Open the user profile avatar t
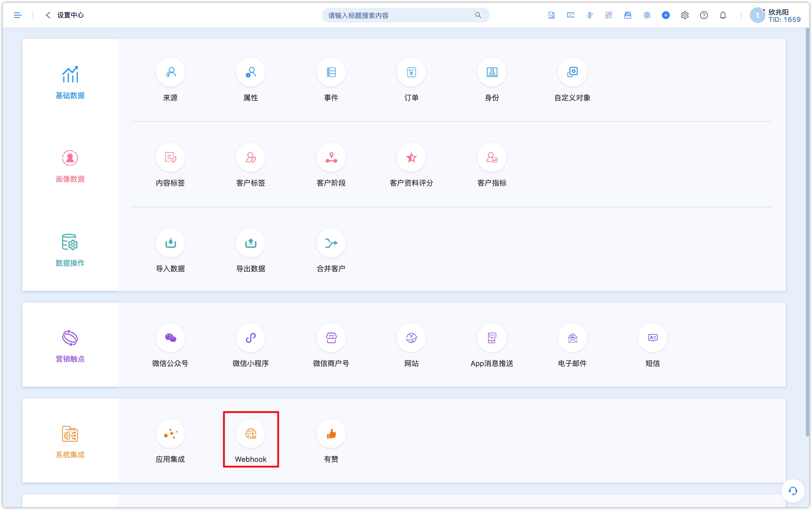Screen dimensions: 812x510 pos(758,15)
